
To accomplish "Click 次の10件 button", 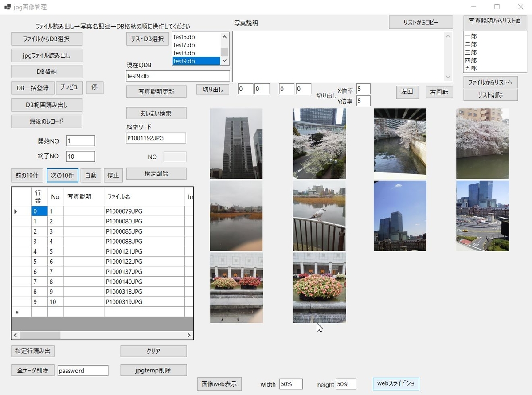I will [x=63, y=175].
